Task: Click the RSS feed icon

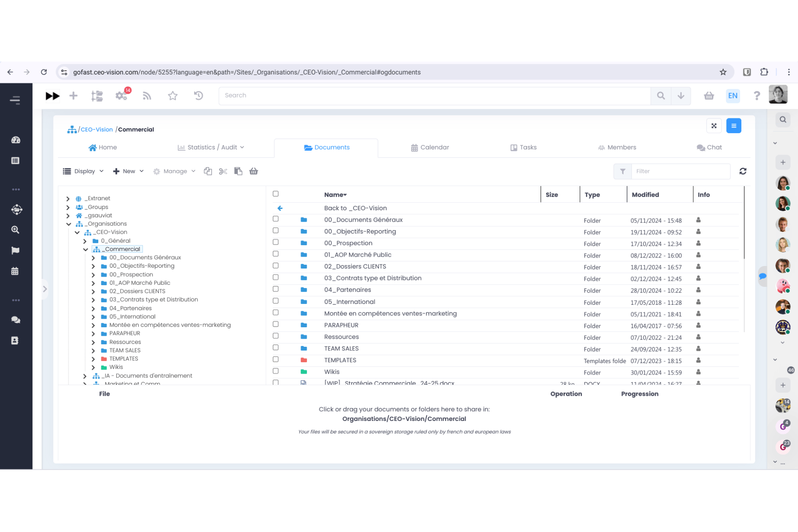Action: (x=147, y=96)
